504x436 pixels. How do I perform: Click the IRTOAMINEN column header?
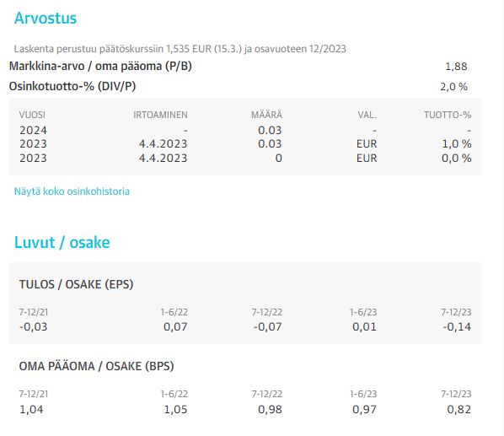160,115
